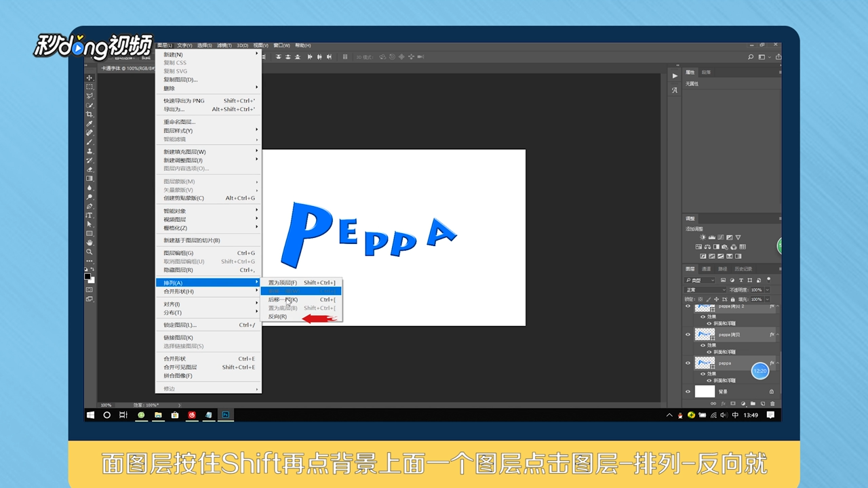Switch to the 通道 tab
Image resolution: width=868 pixels, height=488 pixels.
[706, 269]
